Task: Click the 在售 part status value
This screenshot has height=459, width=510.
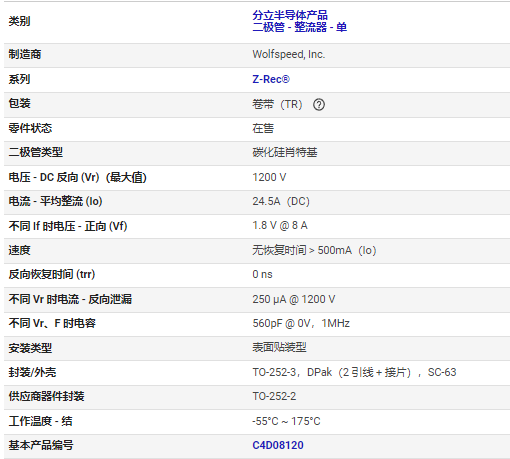Action: [x=263, y=128]
